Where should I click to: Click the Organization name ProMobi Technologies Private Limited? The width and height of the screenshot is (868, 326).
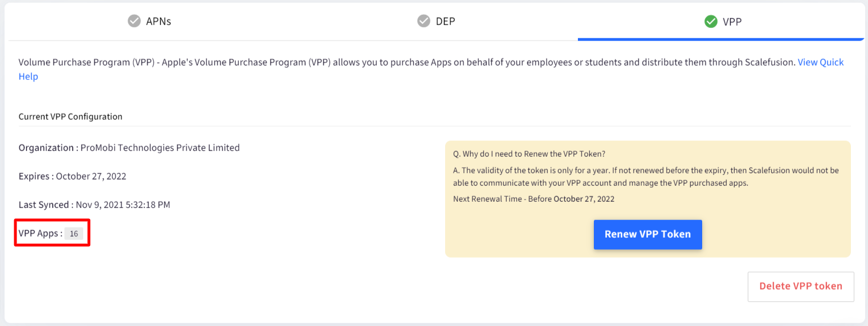coord(160,148)
